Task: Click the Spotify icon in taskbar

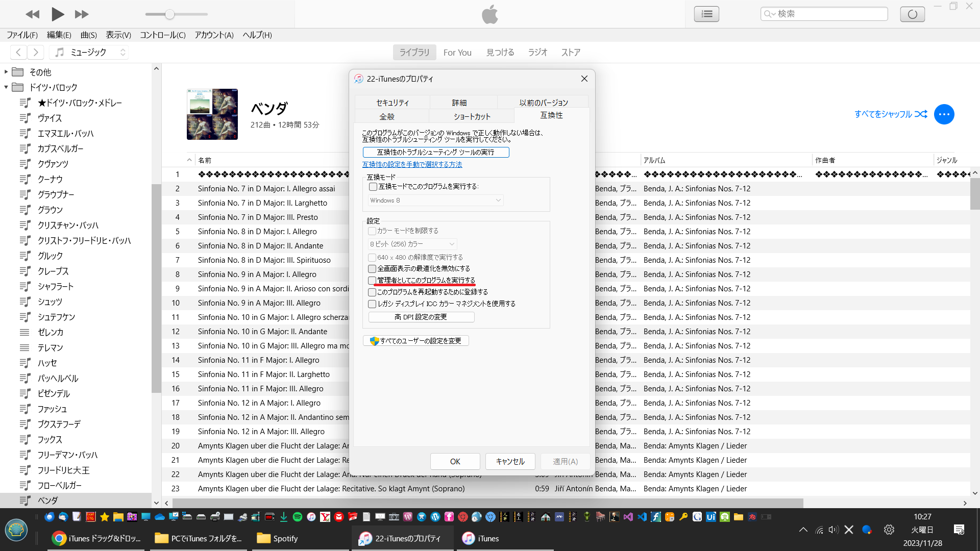Action: click(x=298, y=517)
